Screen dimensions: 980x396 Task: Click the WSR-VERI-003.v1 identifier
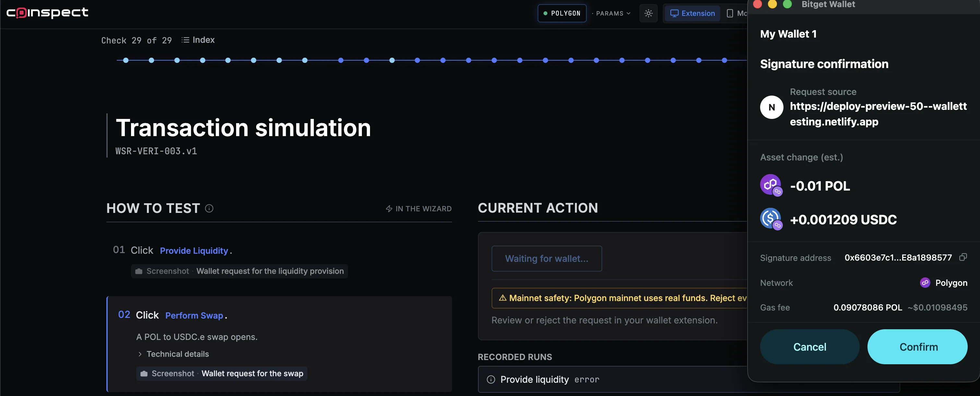[x=156, y=151]
